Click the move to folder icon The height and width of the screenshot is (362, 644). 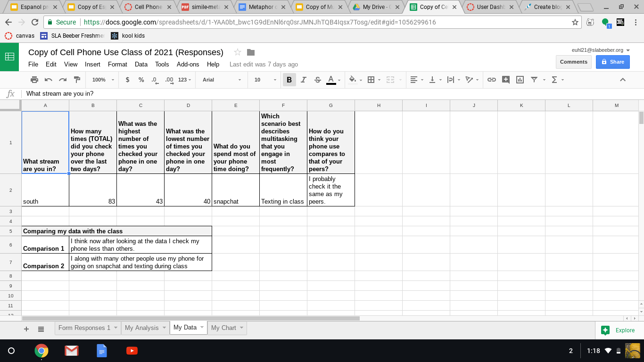pyautogui.click(x=251, y=52)
